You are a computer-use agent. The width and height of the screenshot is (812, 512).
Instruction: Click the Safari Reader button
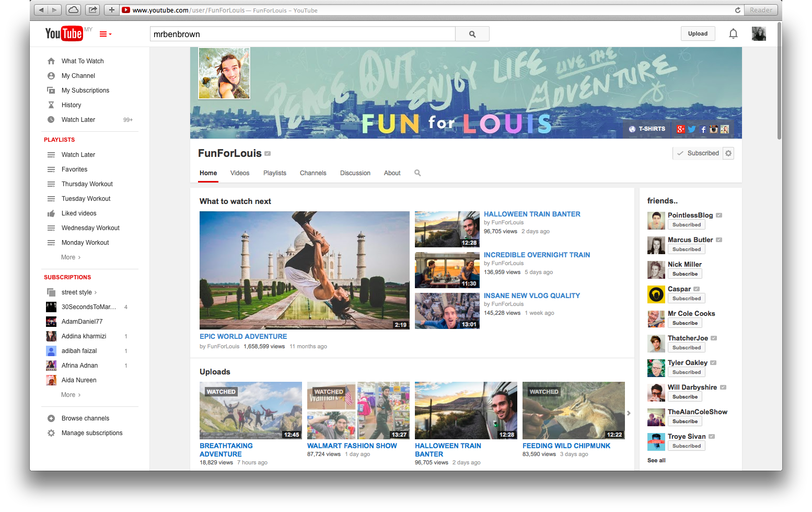(x=761, y=10)
